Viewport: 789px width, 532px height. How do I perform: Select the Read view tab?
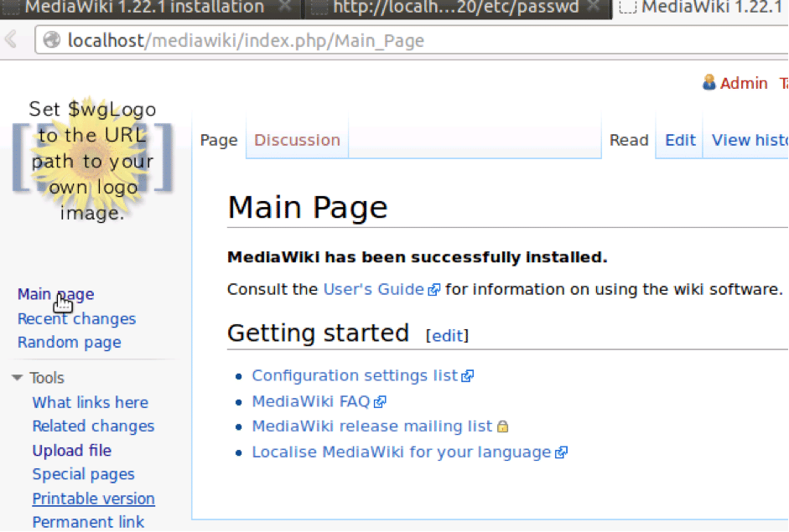[629, 140]
